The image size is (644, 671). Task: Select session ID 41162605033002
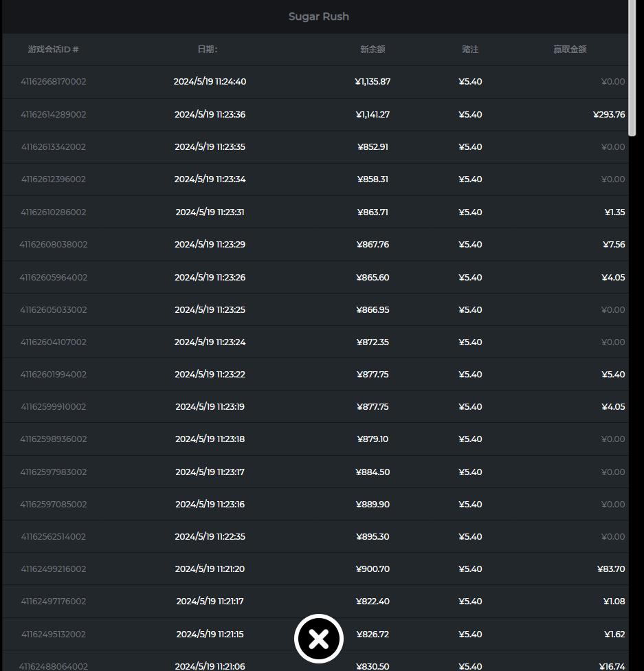[x=54, y=309]
